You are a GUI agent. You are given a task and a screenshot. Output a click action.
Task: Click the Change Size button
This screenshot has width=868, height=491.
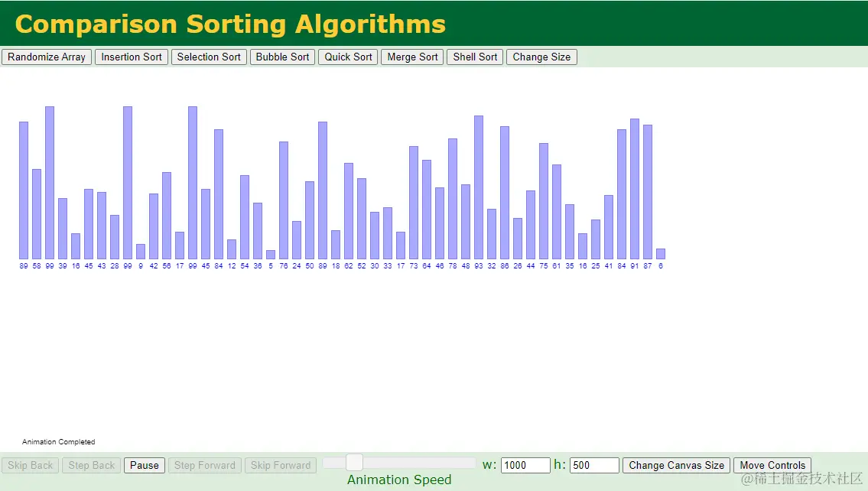click(x=541, y=57)
